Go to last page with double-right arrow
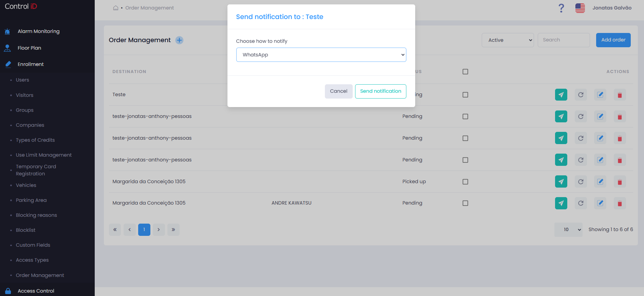The image size is (644, 296). point(173,230)
